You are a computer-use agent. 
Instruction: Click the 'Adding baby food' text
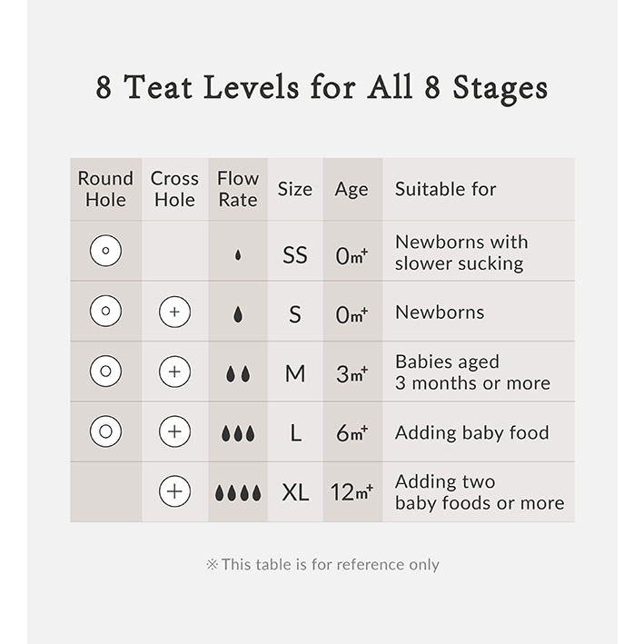coord(471,432)
